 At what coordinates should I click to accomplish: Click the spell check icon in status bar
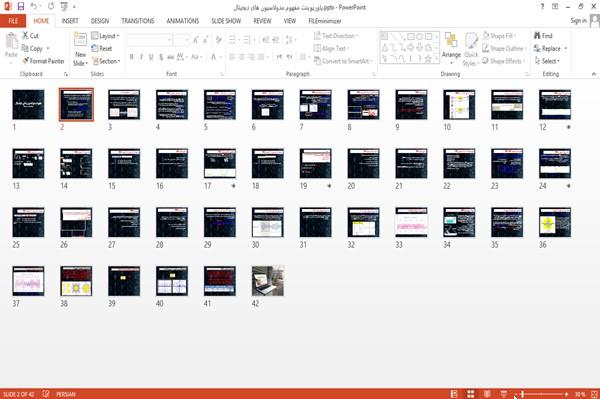click(46, 394)
